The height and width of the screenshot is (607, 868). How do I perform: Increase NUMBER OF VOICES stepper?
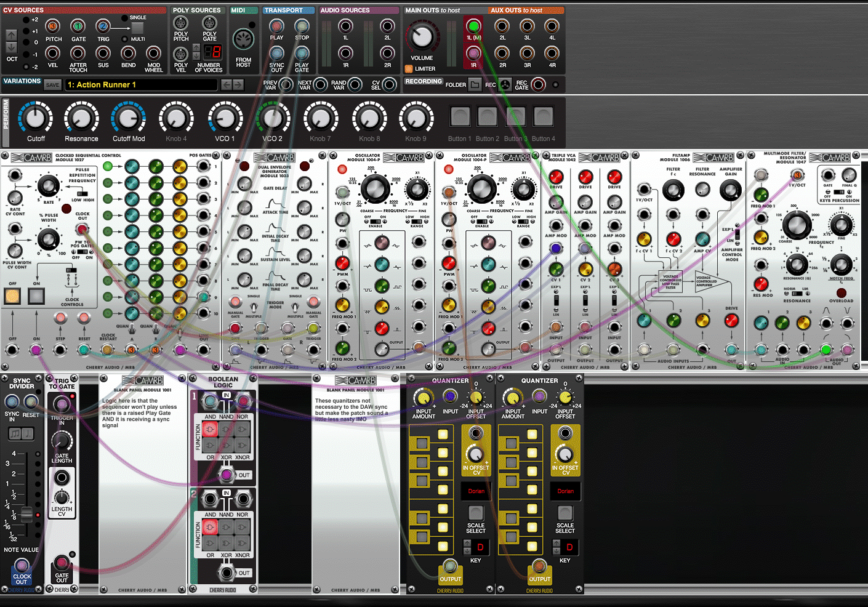196,48
